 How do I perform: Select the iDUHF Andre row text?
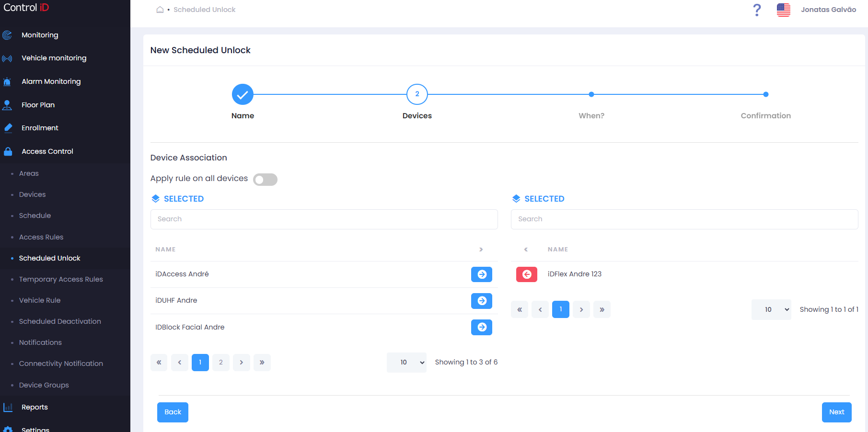pyautogui.click(x=176, y=300)
